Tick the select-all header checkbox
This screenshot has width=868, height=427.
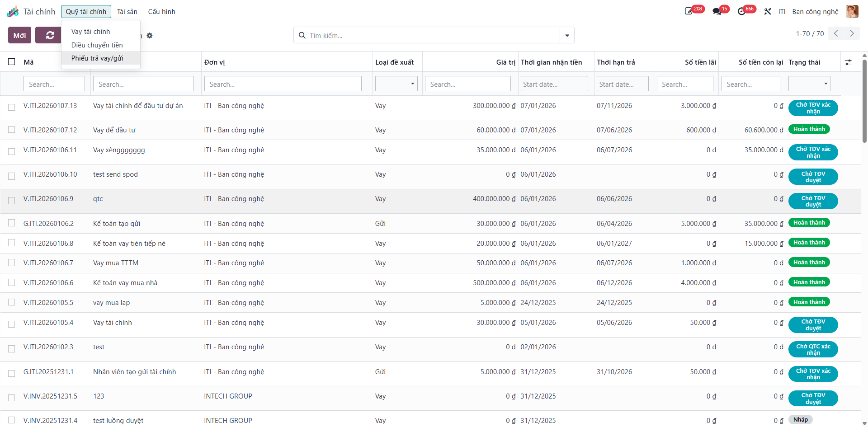tap(12, 62)
